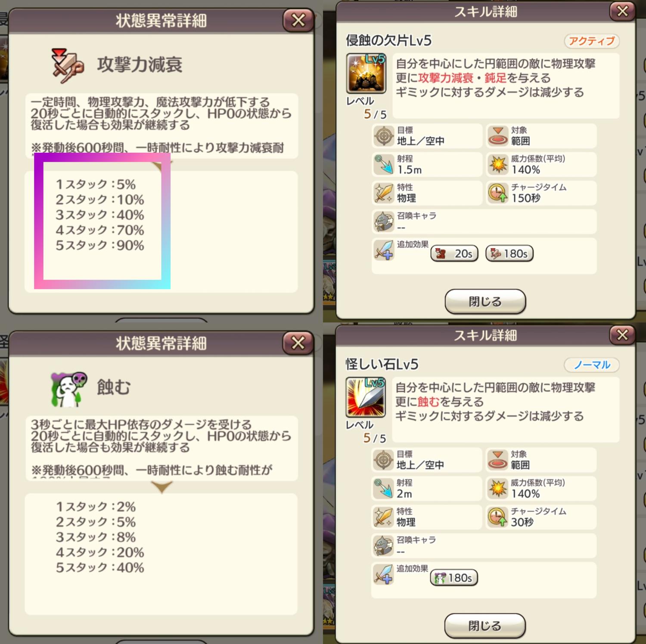Tap the 180s 蝕む effect badge
This screenshot has height=644, width=646.
[x=454, y=578]
